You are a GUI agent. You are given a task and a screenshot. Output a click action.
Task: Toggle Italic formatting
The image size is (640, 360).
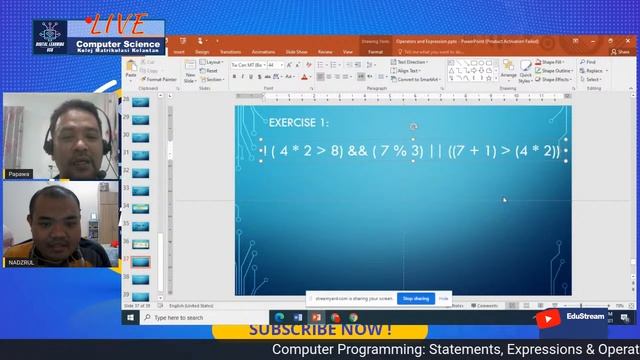click(242, 77)
